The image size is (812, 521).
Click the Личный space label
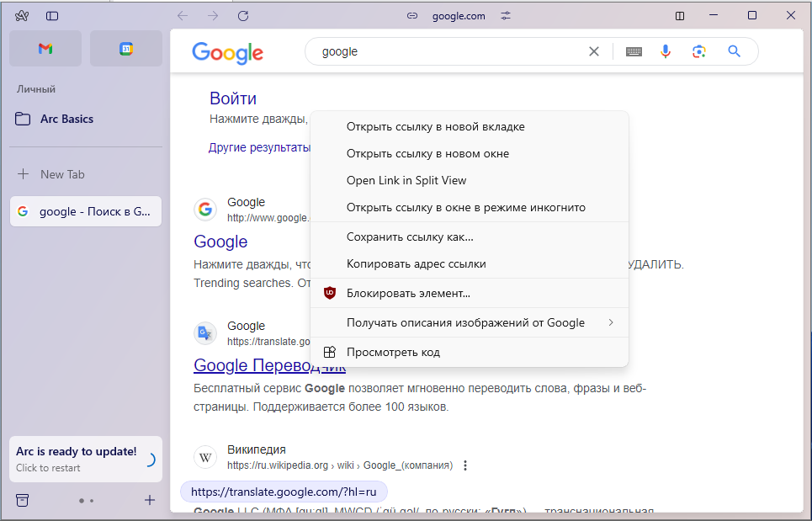[x=35, y=89]
